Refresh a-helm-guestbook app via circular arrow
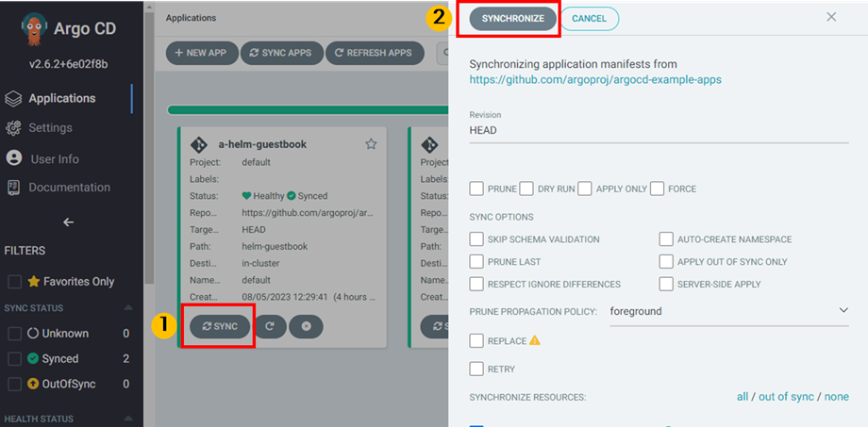The image size is (868, 427). point(270,326)
